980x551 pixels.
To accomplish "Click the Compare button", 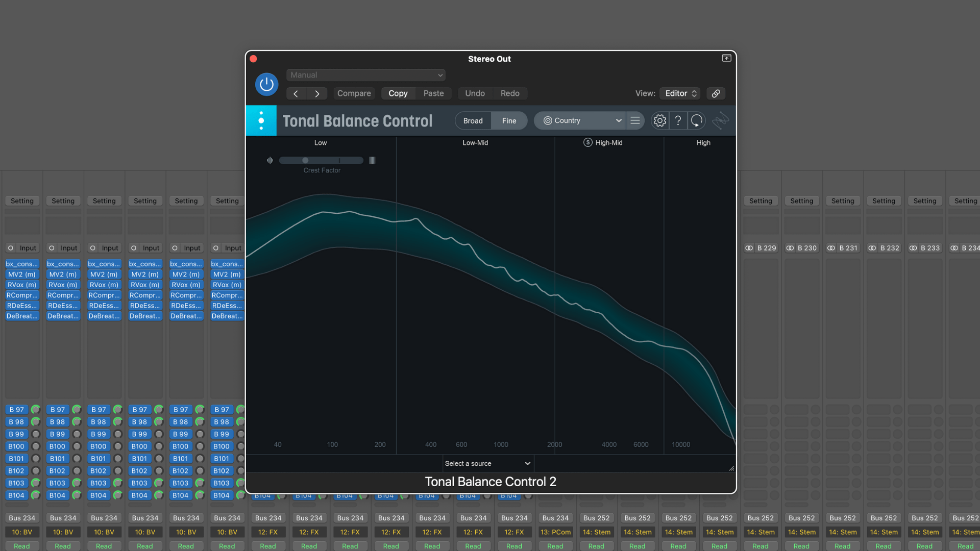I will tap(354, 93).
